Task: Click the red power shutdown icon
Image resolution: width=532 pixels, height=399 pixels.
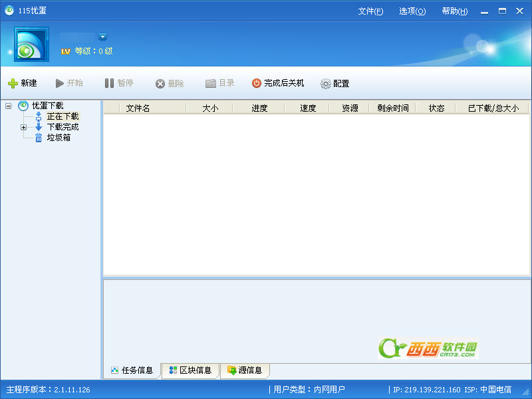Action: 257,83
